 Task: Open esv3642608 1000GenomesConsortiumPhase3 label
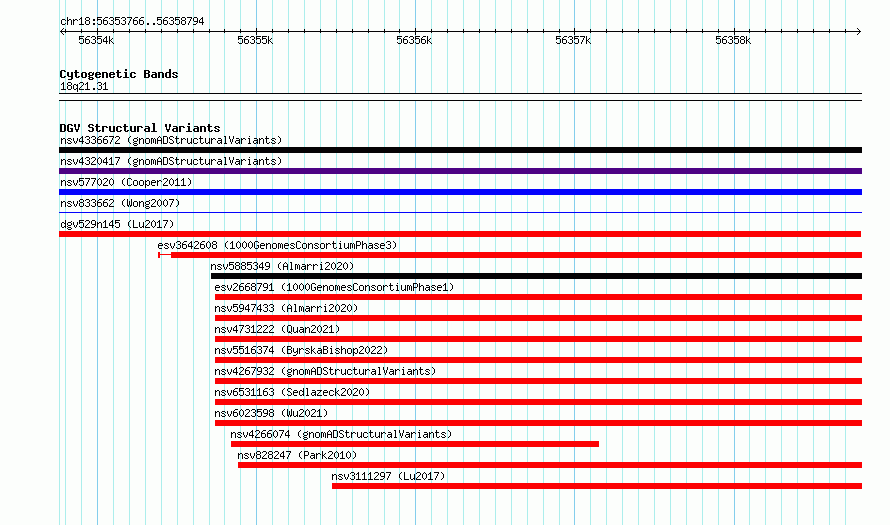(x=277, y=245)
